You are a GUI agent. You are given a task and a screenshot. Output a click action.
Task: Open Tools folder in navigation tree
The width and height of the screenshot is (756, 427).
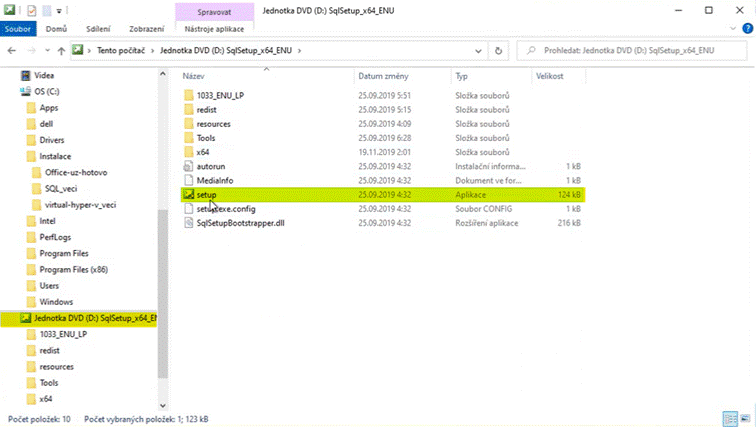(x=49, y=383)
